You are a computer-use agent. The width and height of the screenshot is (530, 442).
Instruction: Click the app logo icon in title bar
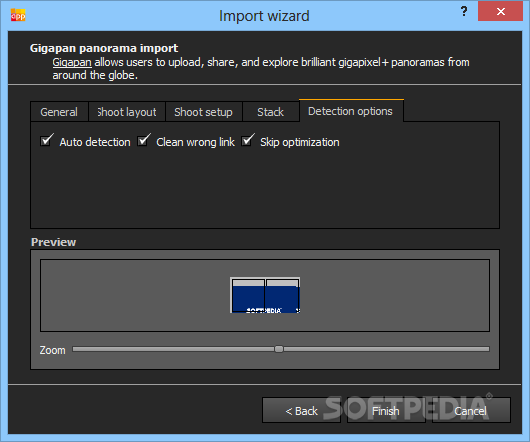(18, 16)
